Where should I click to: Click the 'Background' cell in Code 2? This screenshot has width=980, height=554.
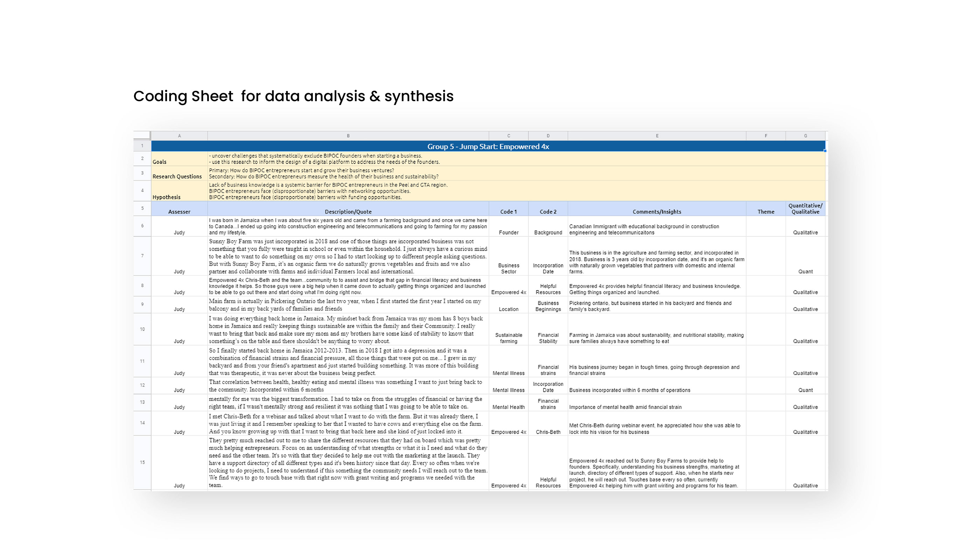pyautogui.click(x=548, y=227)
